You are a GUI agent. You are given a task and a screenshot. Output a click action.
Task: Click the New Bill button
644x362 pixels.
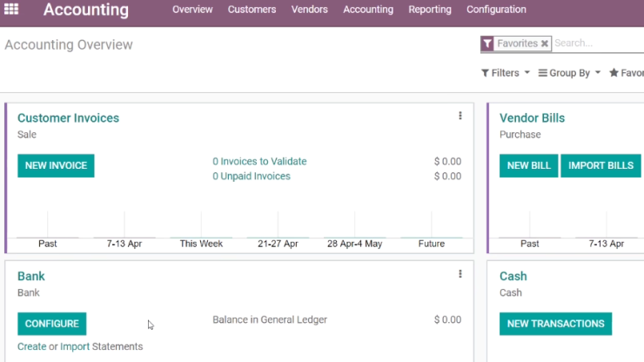click(x=528, y=165)
